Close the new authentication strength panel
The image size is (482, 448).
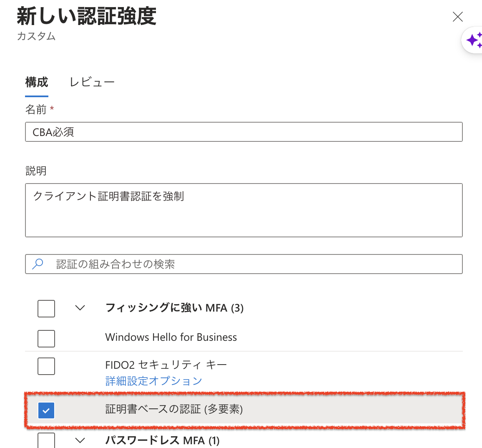pyautogui.click(x=457, y=17)
